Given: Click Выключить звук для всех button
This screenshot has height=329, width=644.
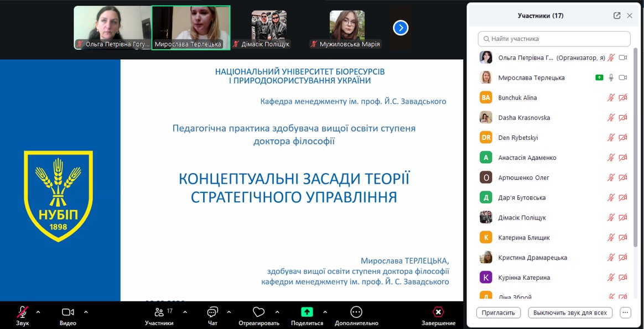Looking at the screenshot, I should [x=570, y=312].
